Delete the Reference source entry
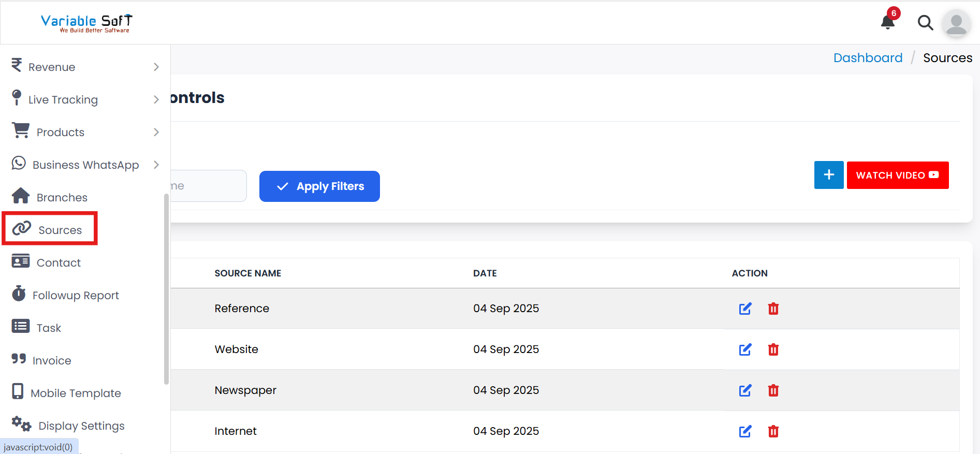Screen dimensions: 980x454 773,309
